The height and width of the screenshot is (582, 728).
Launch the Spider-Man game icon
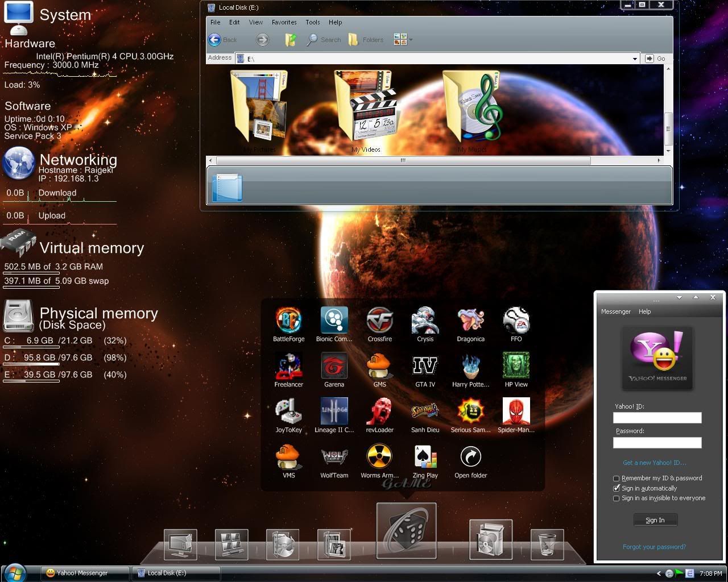tap(516, 411)
